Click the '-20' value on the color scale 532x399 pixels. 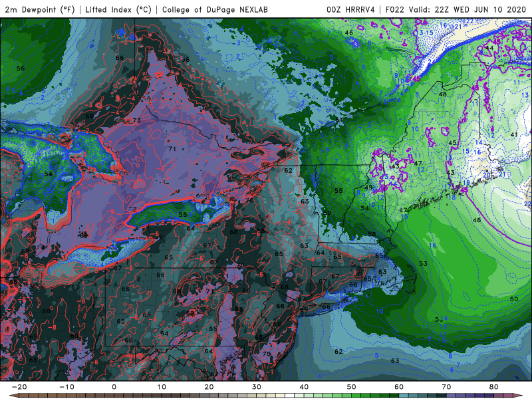(x=19, y=387)
